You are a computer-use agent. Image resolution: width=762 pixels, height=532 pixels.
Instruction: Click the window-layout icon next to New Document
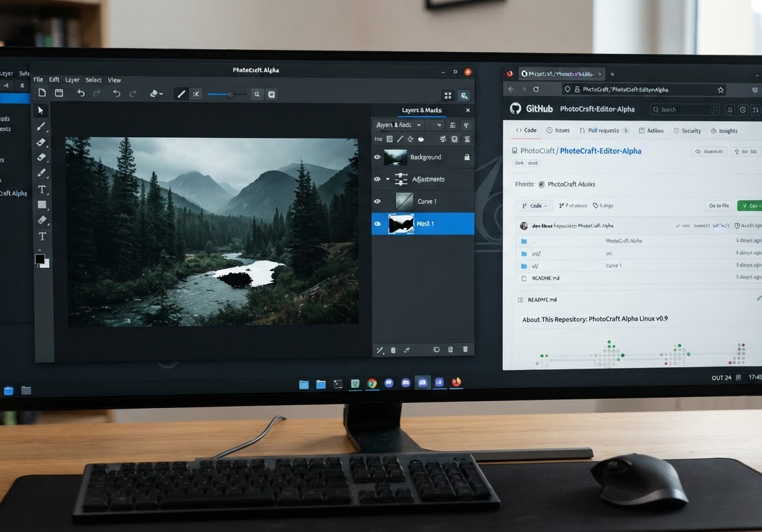pyautogui.click(x=60, y=93)
